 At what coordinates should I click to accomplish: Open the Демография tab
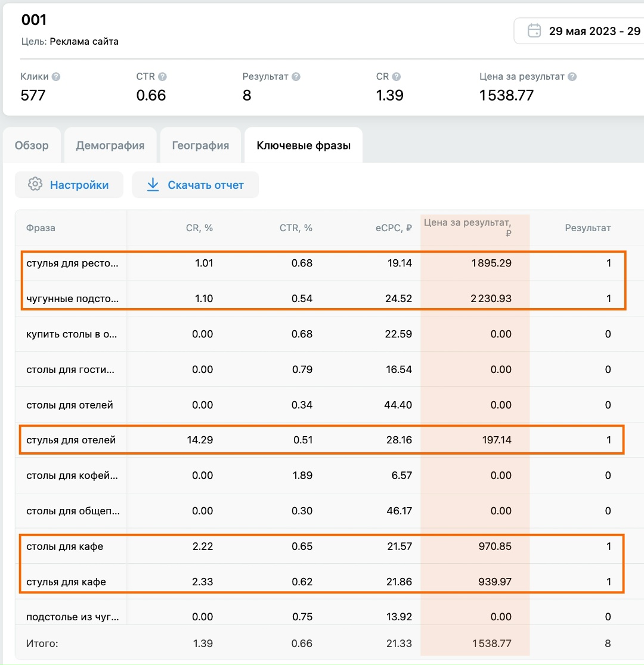[110, 145]
